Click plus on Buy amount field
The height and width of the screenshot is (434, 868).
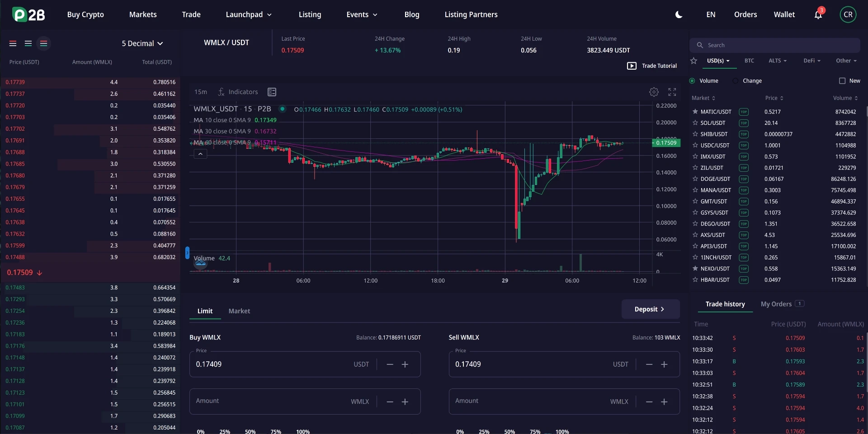[405, 402]
